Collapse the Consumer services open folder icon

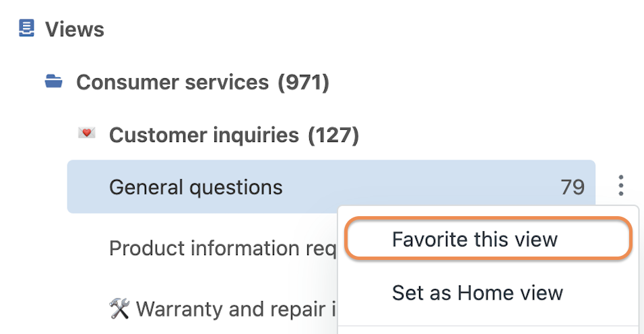[53, 81]
